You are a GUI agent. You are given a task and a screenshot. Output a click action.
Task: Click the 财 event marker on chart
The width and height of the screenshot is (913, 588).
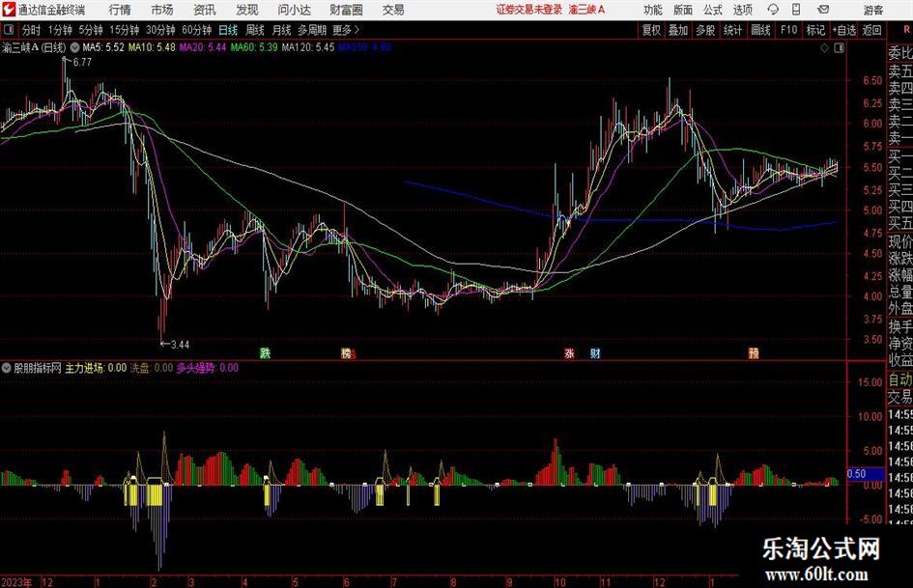[595, 352]
